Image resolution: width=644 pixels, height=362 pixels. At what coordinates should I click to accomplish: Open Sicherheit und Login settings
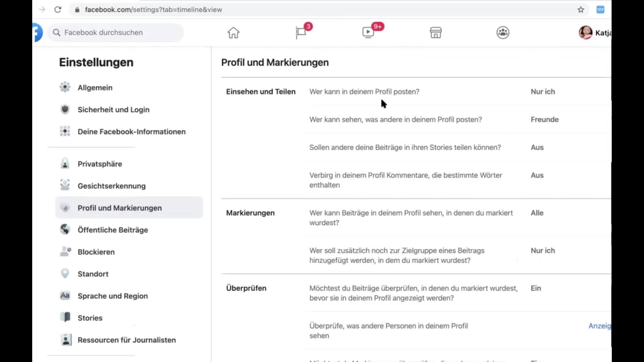pos(113,110)
